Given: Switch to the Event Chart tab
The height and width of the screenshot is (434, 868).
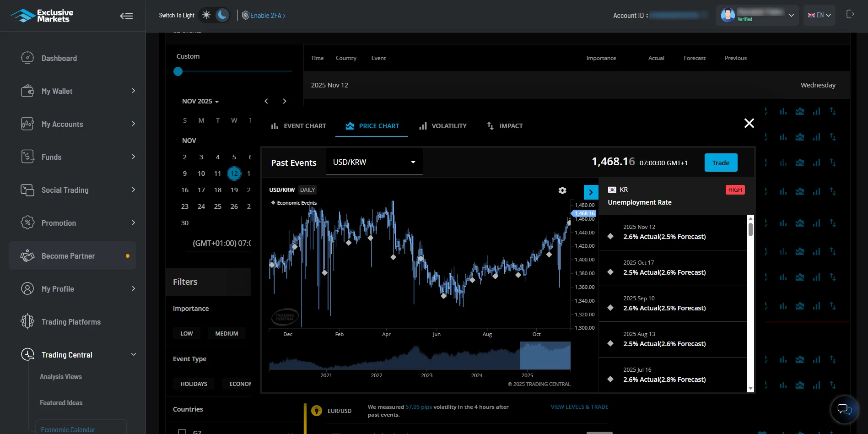Looking at the screenshot, I should (298, 126).
